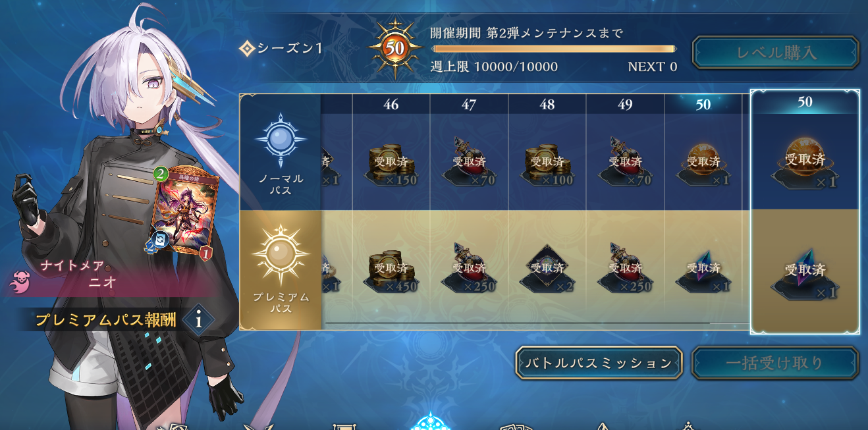The image size is (868, 430).
Task: Select the highlighted level 50 normal orb reward
Action: pos(805,163)
